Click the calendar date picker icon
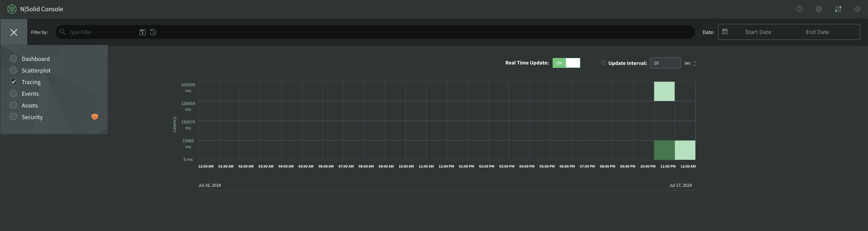868x231 pixels. click(x=725, y=31)
